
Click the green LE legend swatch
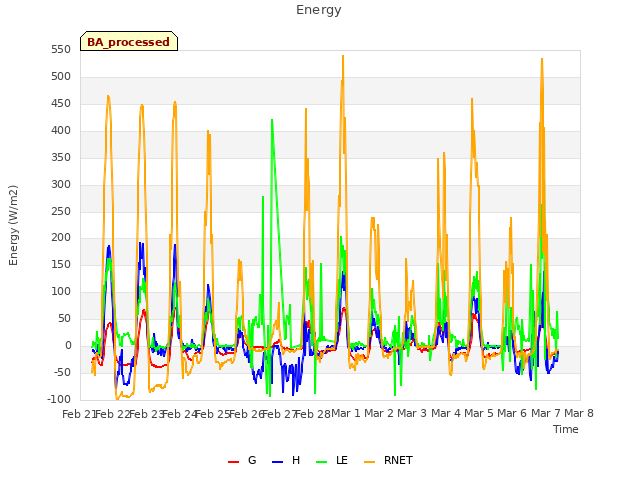tap(322, 462)
